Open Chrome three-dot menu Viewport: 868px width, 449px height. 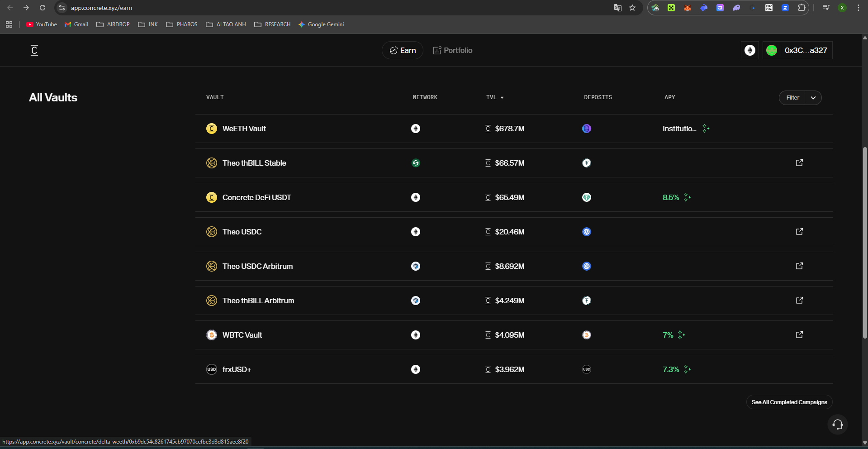(x=858, y=8)
